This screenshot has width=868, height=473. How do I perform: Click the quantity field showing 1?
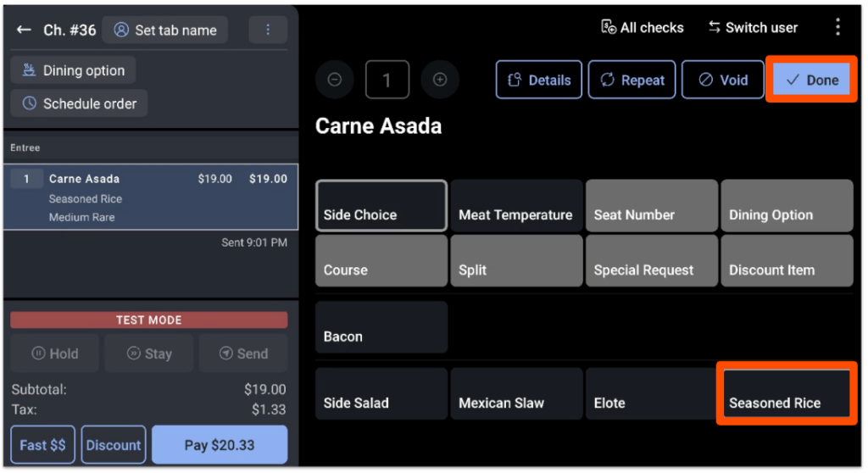click(387, 80)
